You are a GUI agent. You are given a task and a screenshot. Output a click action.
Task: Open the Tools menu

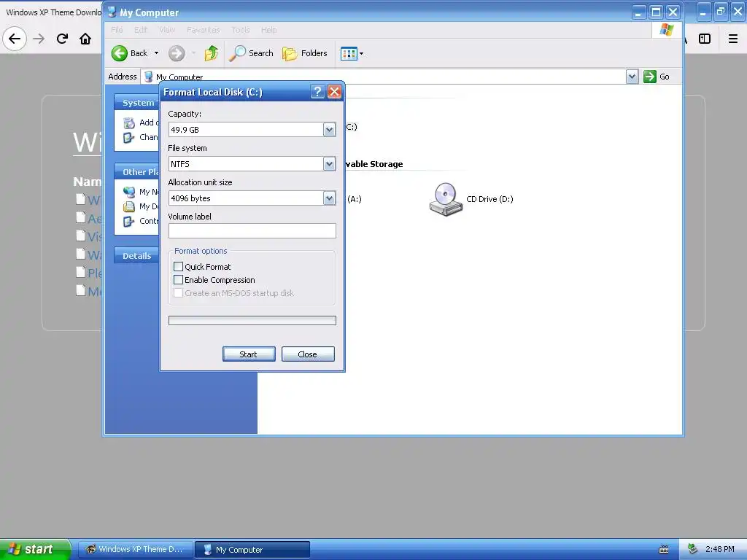pos(241,30)
